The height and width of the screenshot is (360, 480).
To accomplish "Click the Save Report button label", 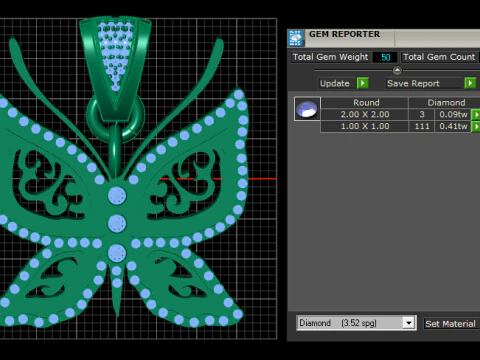I will [x=413, y=83].
